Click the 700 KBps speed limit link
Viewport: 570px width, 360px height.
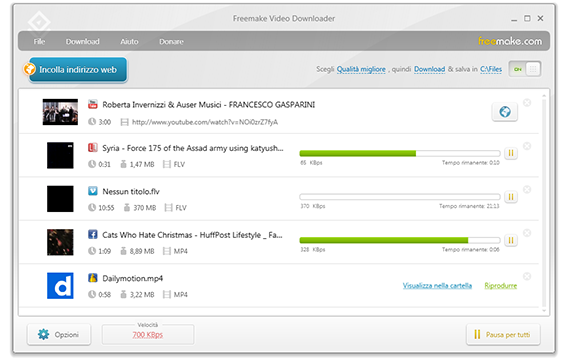[x=147, y=335]
